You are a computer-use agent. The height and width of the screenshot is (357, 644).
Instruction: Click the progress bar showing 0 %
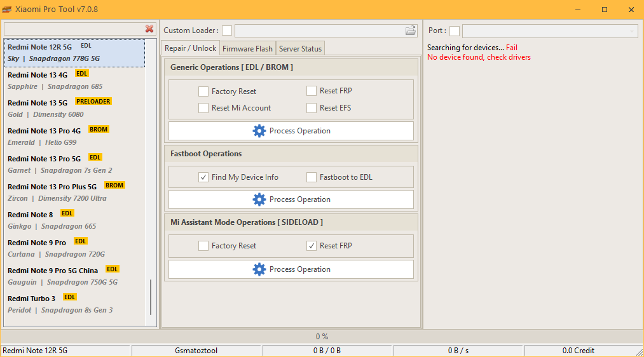click(322, 336)
